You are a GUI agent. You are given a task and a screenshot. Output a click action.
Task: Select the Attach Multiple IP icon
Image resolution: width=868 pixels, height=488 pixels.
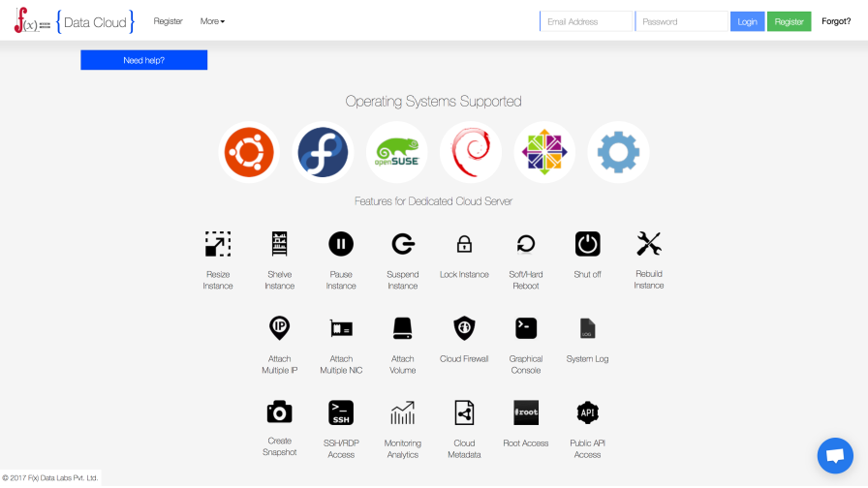(x=280, y=328)
